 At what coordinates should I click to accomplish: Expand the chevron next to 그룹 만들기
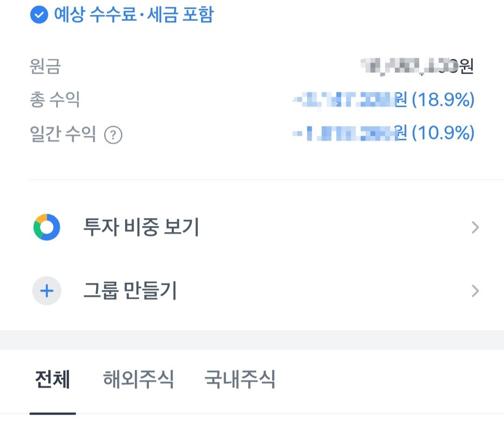coord(475,291)
